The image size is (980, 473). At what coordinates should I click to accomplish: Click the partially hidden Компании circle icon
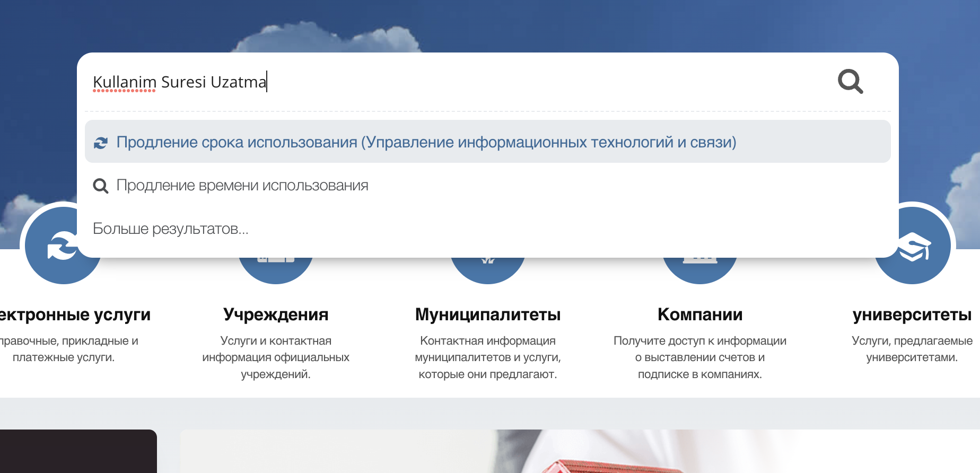(700, 269)
